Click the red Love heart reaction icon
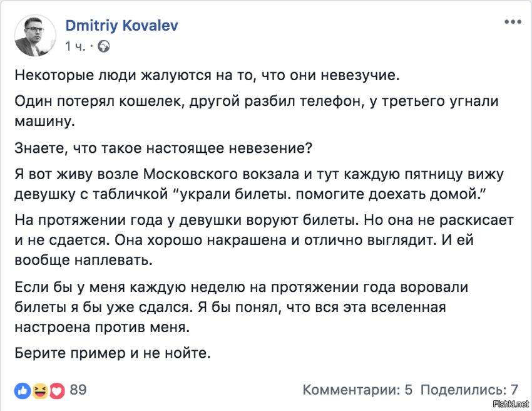The height and width of the screenshot is (411, 532). 57,391
